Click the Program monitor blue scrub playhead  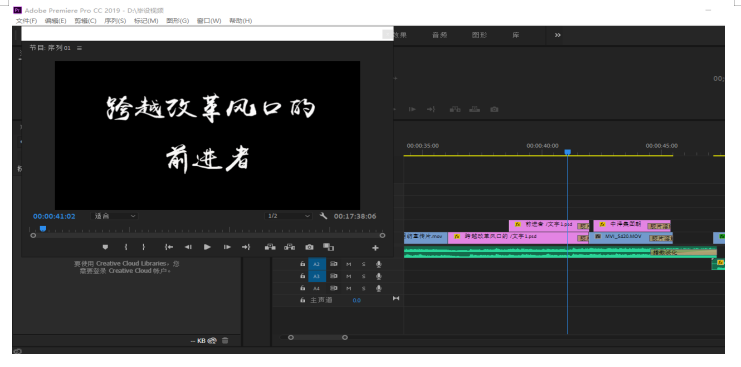43,229
